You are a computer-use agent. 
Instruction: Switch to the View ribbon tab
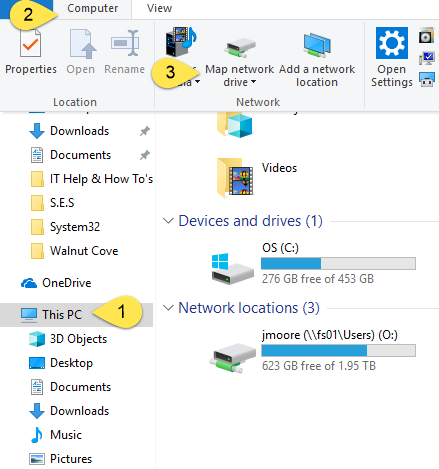[x=159, y=8]
